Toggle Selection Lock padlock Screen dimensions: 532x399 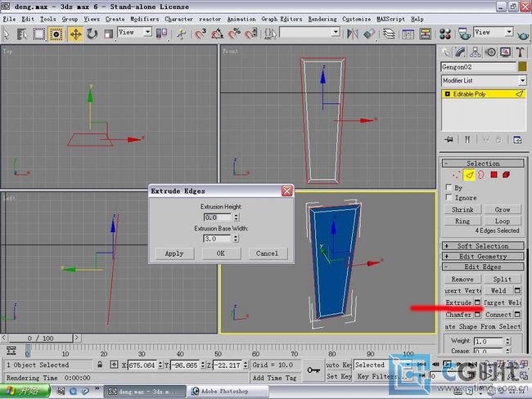pyautogui.click(x=99, y=365)
